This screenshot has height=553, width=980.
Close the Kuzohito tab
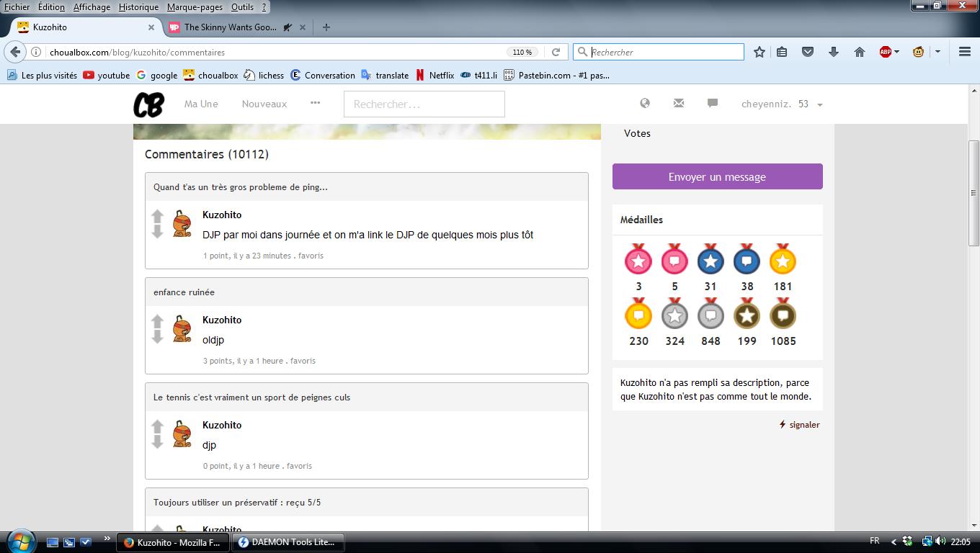pos(151,27)
